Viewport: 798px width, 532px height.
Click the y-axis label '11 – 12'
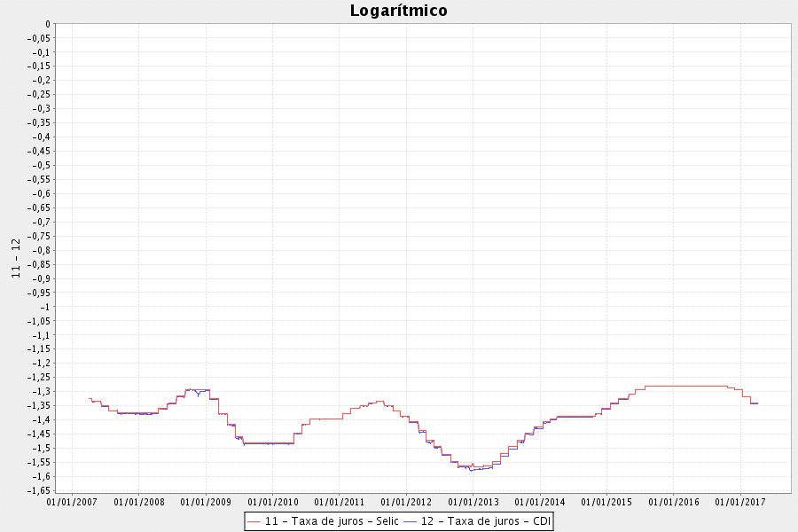coord(16,258)
